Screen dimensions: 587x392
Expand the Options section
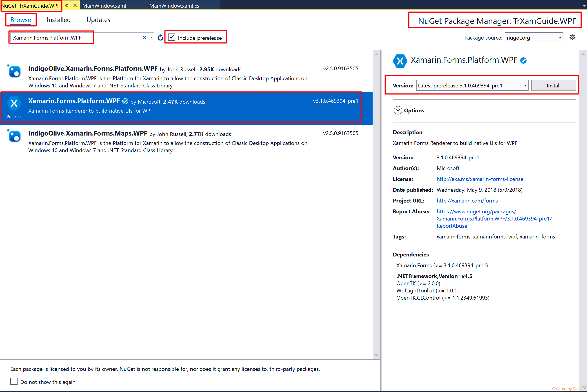tap(398, 110)
